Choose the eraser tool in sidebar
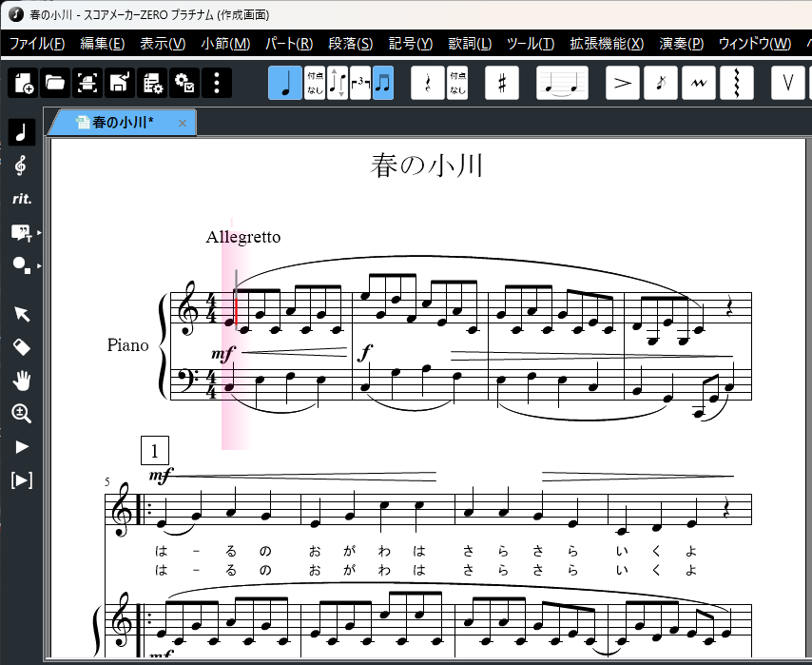Screen dimensions: 812x665 coord(21,347)
